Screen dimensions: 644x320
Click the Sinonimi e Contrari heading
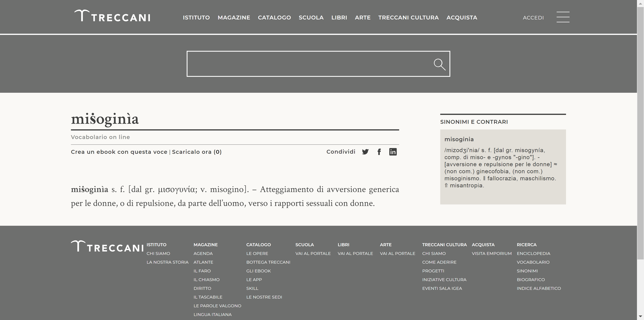(x=474, y=122)
